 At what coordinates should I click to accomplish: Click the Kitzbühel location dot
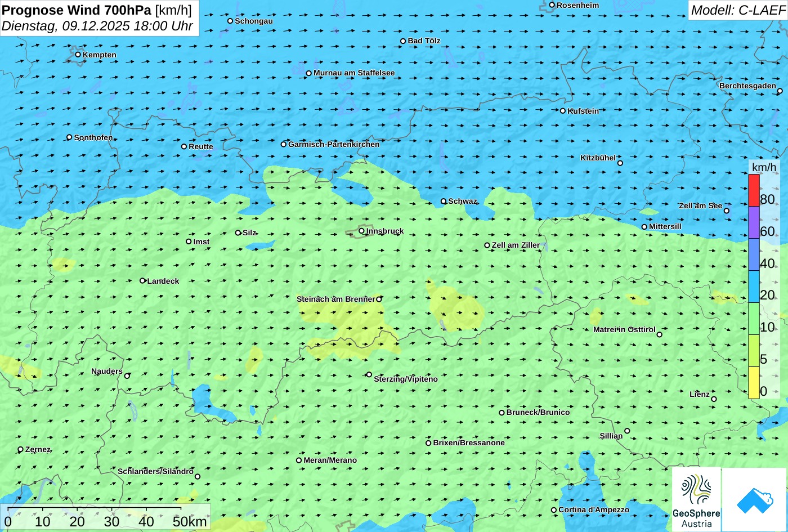(x=620, y=163)
